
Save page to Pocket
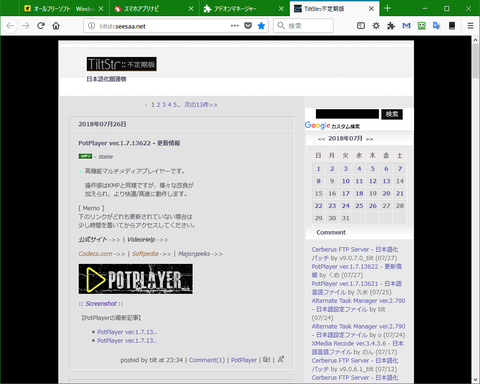(248, 26)
